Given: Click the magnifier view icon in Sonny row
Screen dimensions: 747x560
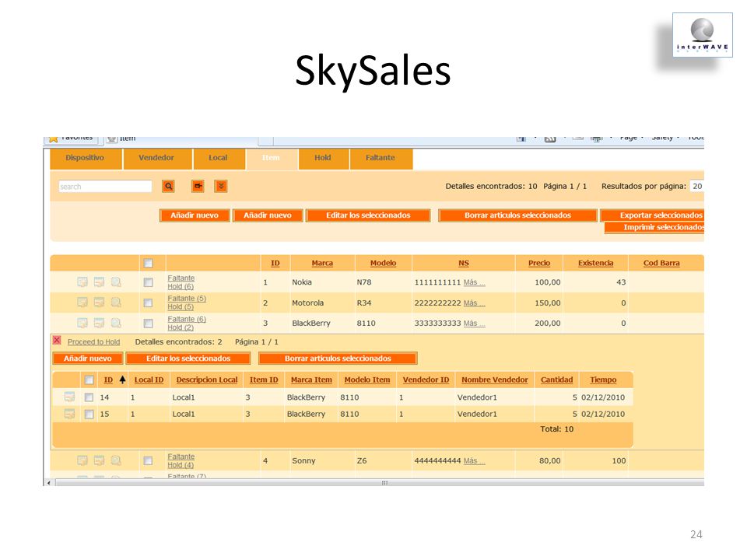Looking at the screenshot, I should [x=116, y=460].
